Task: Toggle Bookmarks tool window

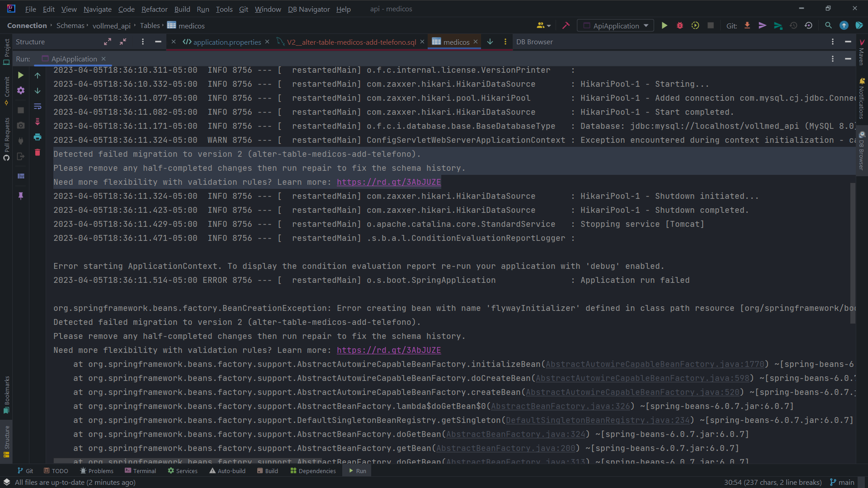Action: click(x=6, y=394)
